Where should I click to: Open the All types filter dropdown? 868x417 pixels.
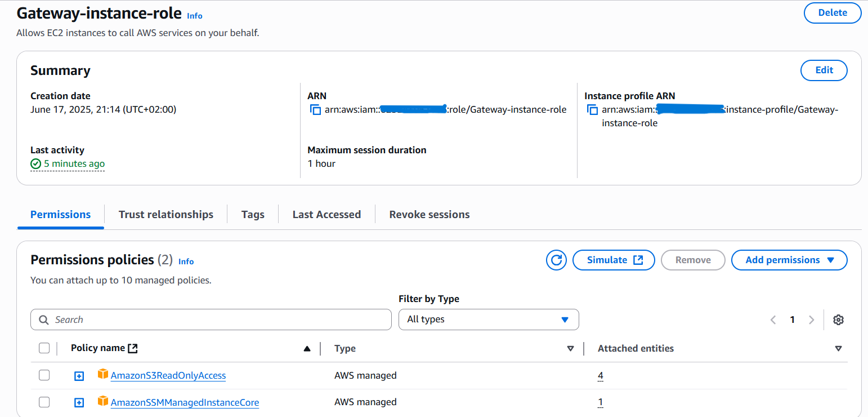489,320
